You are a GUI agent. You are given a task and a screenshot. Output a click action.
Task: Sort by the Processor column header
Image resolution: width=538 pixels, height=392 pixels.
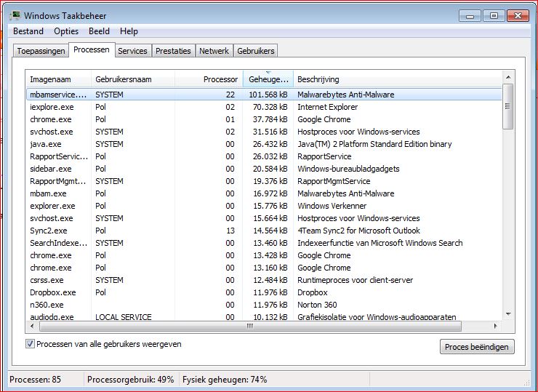pos(209,79)
